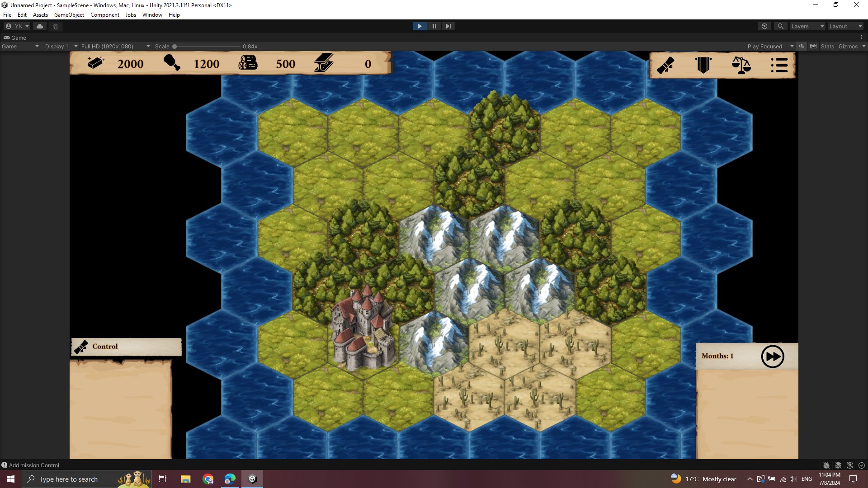Click the shield banner icon
The image size is (868, 488).
(703, 65)
